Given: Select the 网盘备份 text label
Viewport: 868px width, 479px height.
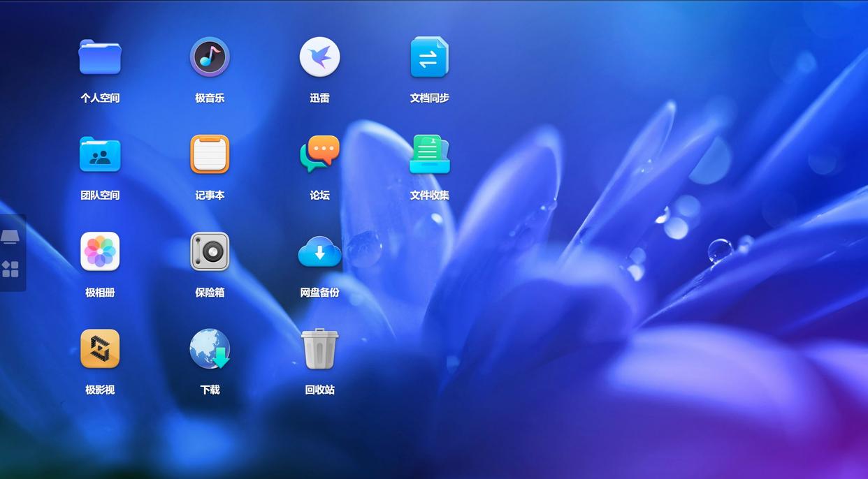Looking at the screenshot, I should point(319,293).
